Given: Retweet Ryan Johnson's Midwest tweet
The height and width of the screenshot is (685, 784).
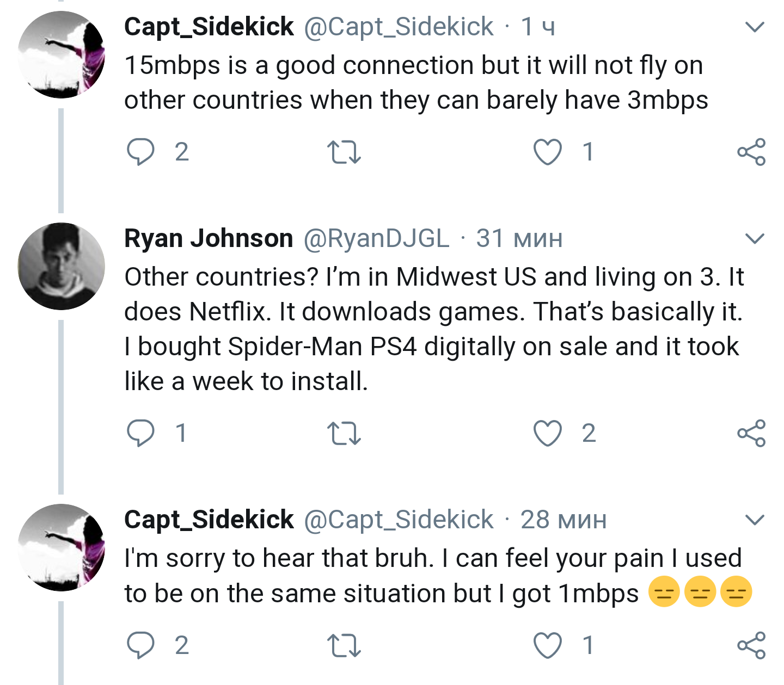Looking at the screenshot, I should click(344, 434).
